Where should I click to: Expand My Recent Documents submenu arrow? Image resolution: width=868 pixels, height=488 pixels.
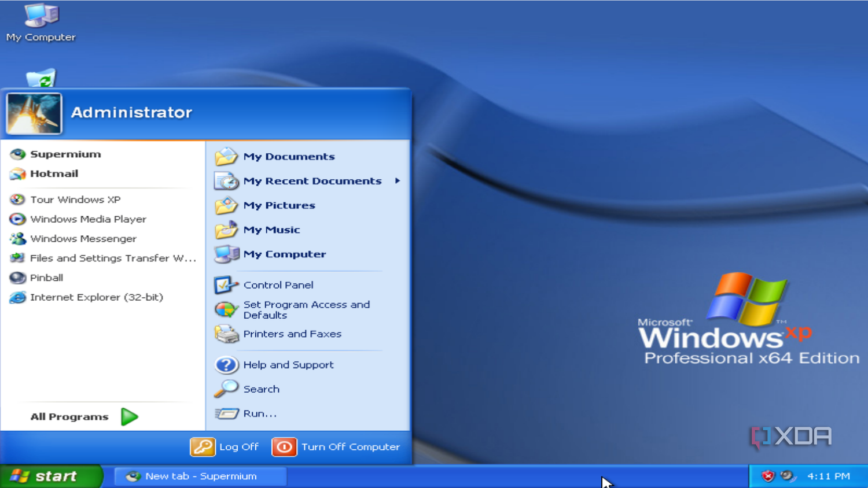pos(398,181)
